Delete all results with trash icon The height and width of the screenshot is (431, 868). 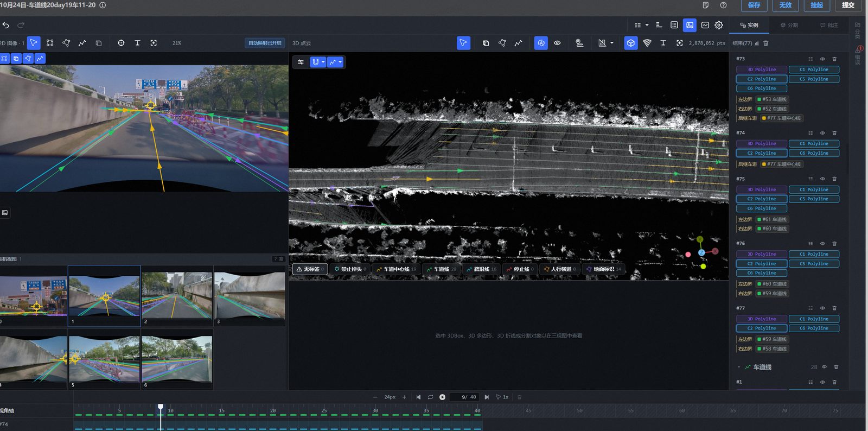(766, 43)
